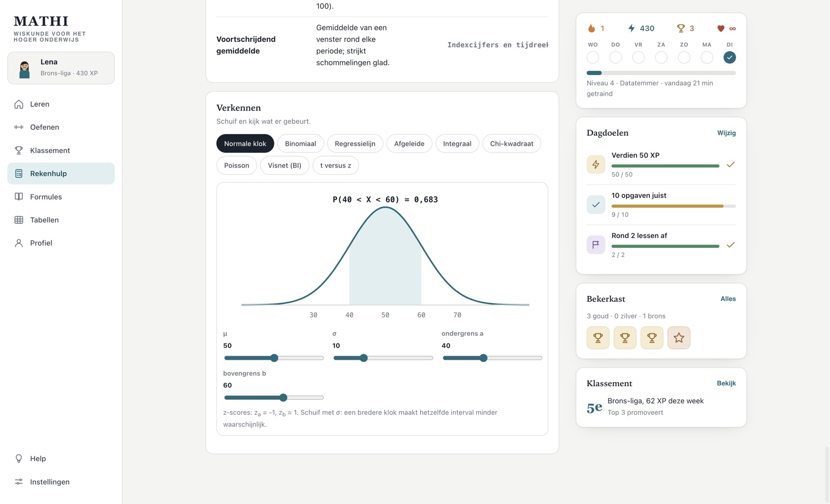Click the page vertical scrollbar
The width and height of the screenshot is (830, 504).
[827, 474]
